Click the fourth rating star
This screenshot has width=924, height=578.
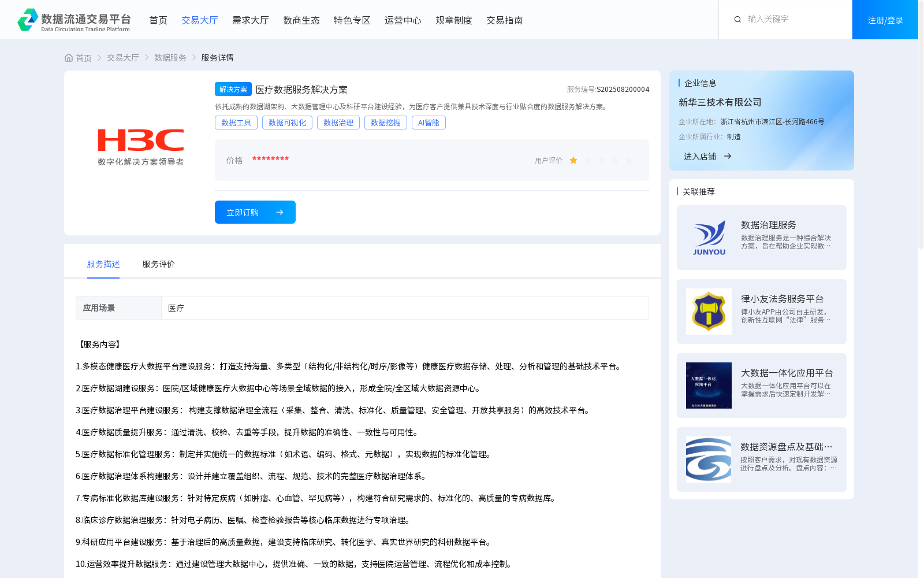615,161
